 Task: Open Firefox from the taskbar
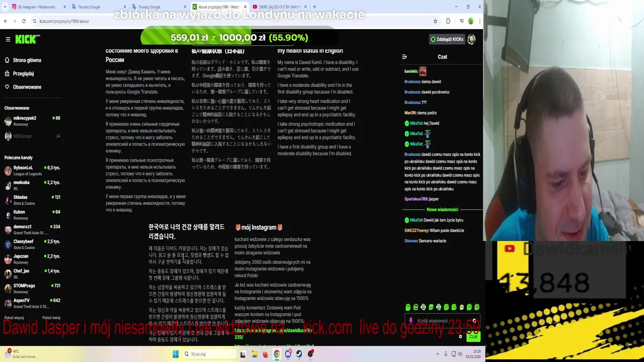coord(266,354)
